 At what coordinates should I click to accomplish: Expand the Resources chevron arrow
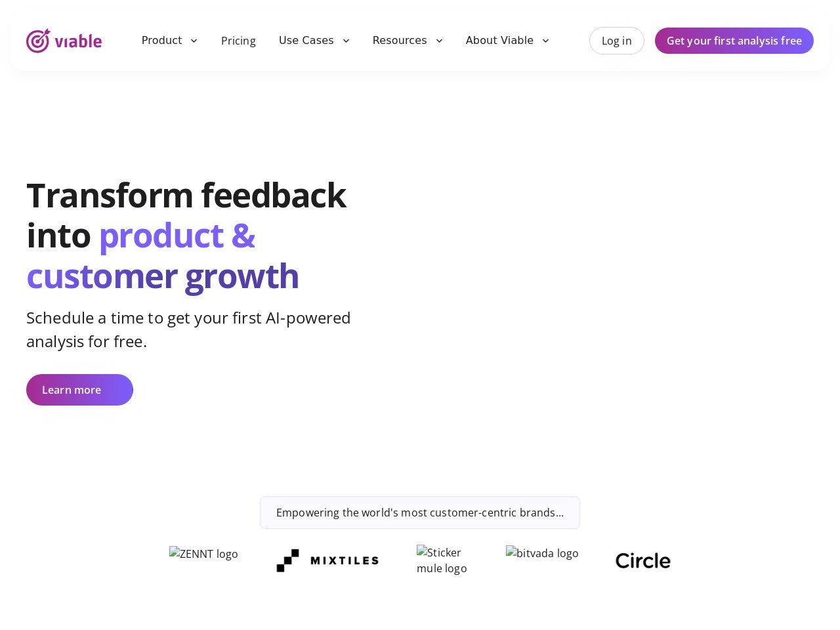tap(439, 41)
